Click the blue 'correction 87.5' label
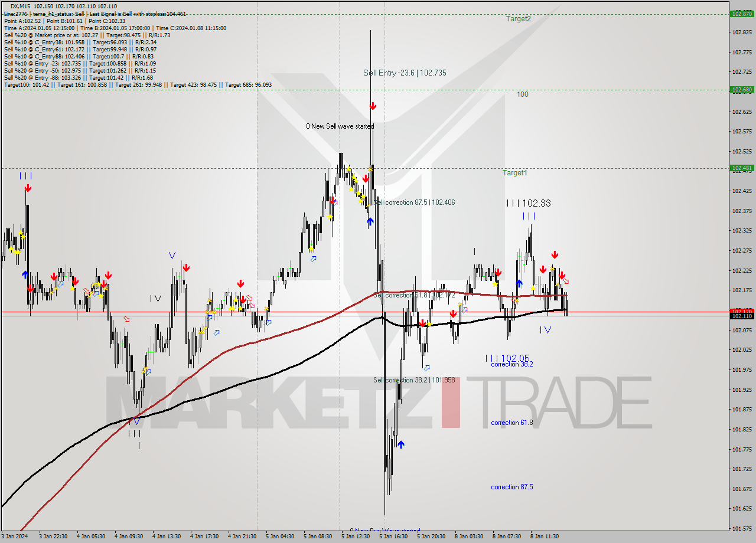The height and width of the screenshot is (543, 756). 511,487
